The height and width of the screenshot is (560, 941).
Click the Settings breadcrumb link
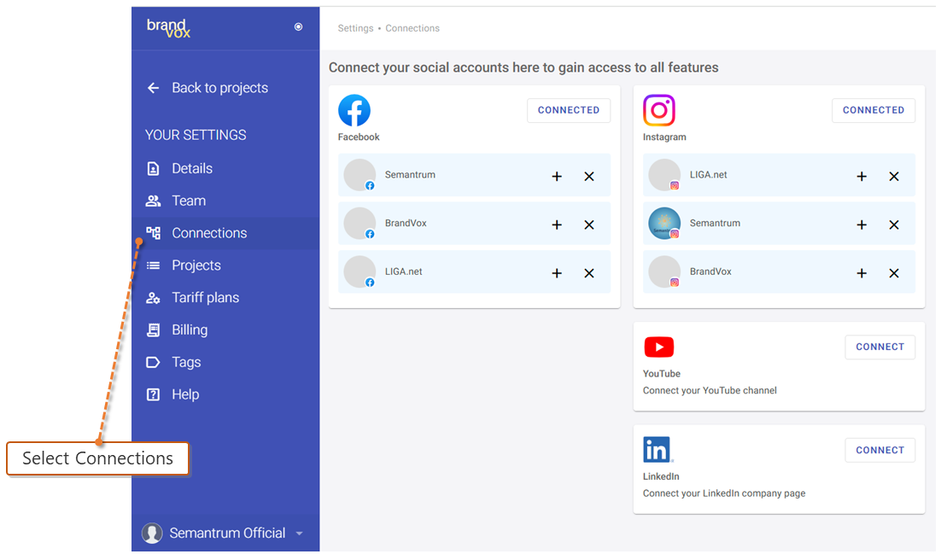355,28
